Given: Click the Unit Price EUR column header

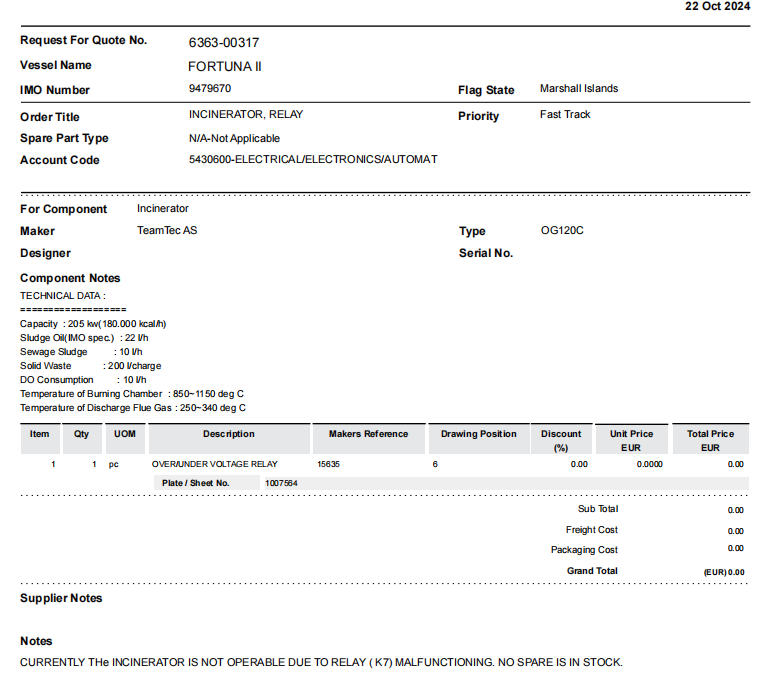Looking at the screenshot, I should pyautogui.click(x=631, y=440).
